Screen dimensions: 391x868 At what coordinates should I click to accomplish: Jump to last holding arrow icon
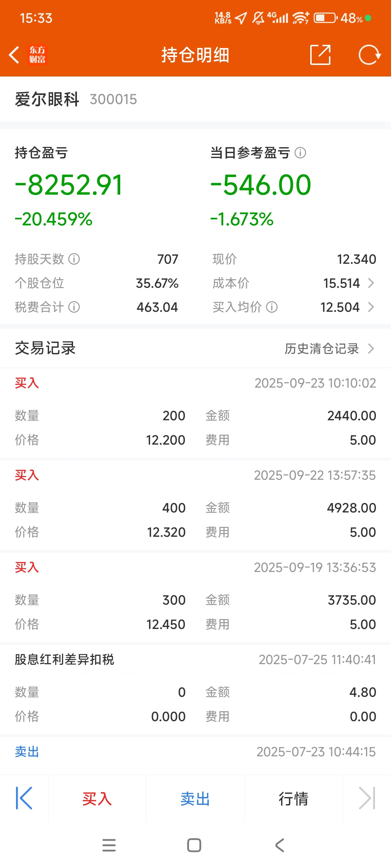click(367, 798)
